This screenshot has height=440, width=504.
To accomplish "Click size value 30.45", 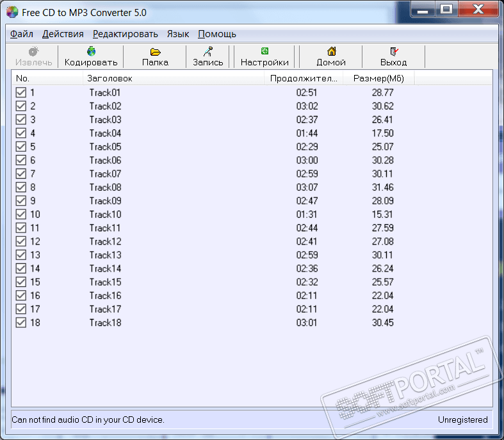I will click(383, 322).
